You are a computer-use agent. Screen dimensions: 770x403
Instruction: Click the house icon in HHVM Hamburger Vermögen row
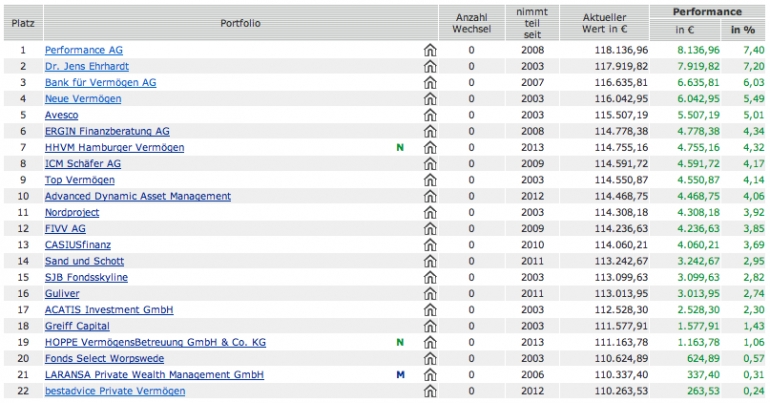pyautogui.click(x=430, y=148)
